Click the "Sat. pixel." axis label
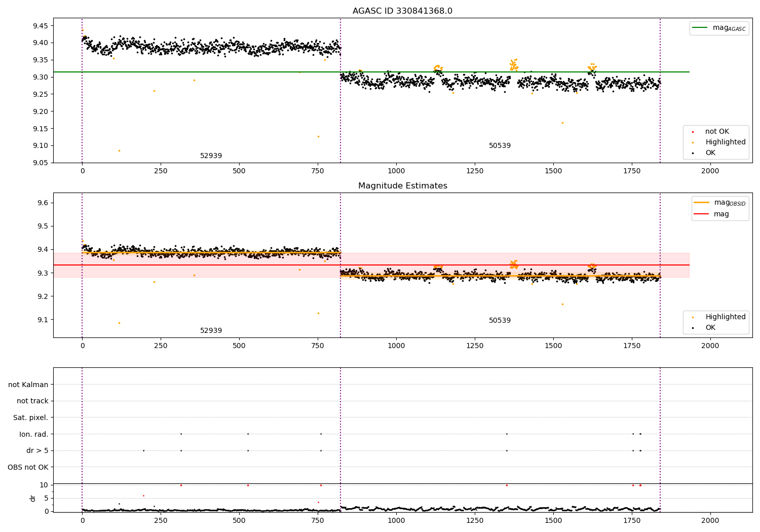 point(31,418)
